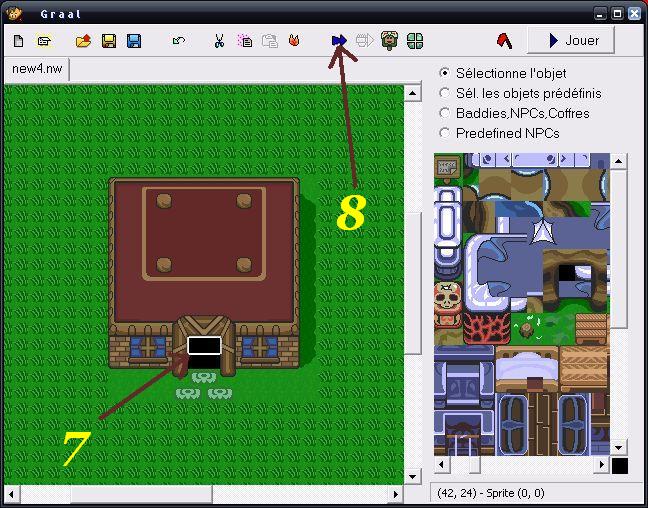The height and width of the screenshot is (508, 648).
Task: Click the tileset panel's scroll up arrow
Action: [619, 161]
